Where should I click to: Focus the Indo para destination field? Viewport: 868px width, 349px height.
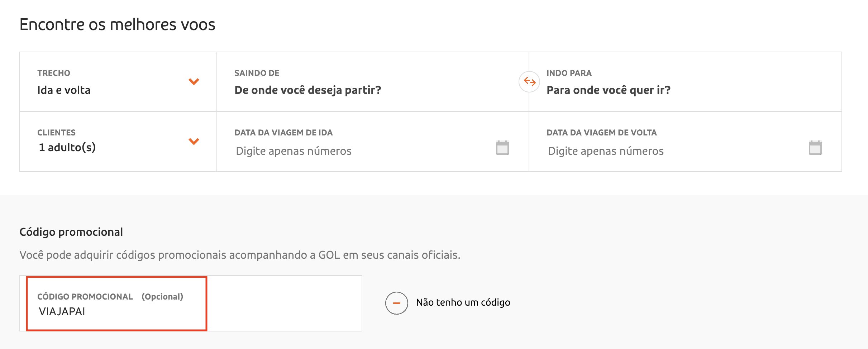coord(685,82)
